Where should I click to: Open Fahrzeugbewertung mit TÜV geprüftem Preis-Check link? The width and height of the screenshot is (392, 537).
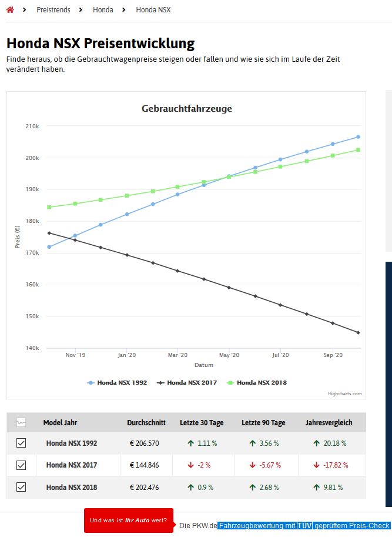pos(304,525)
